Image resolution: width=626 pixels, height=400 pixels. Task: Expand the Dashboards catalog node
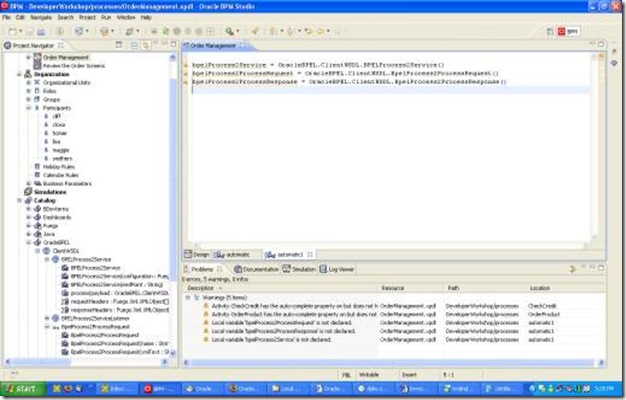28,217
